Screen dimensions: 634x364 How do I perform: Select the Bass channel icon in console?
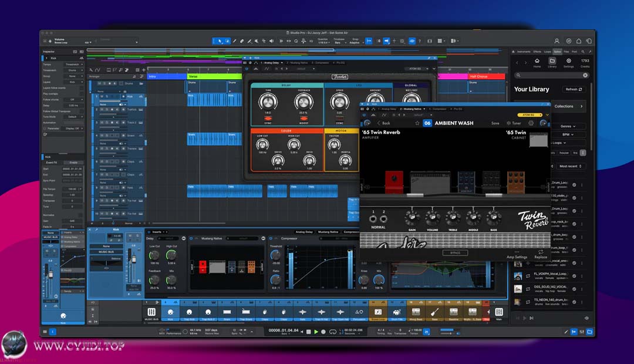435,312
